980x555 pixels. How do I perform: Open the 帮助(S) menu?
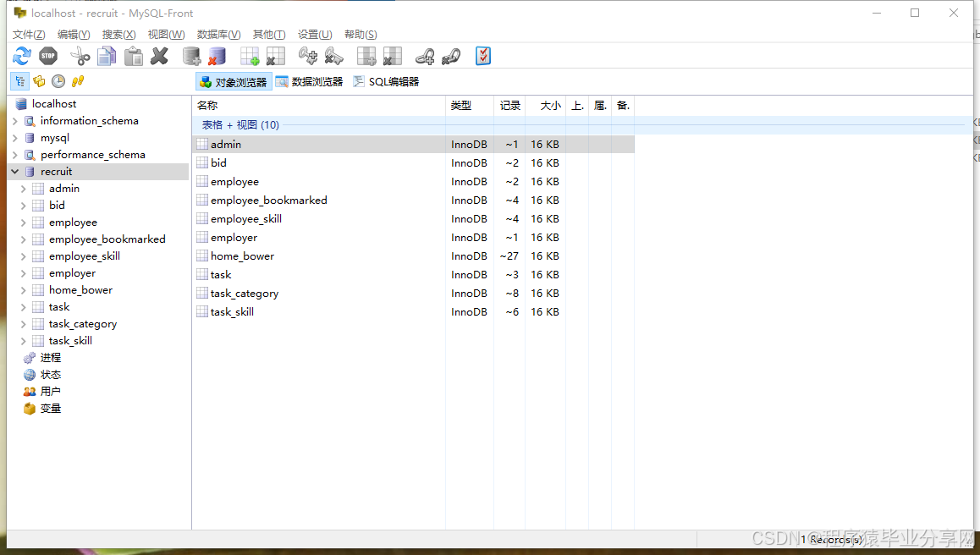pos(361,35)
